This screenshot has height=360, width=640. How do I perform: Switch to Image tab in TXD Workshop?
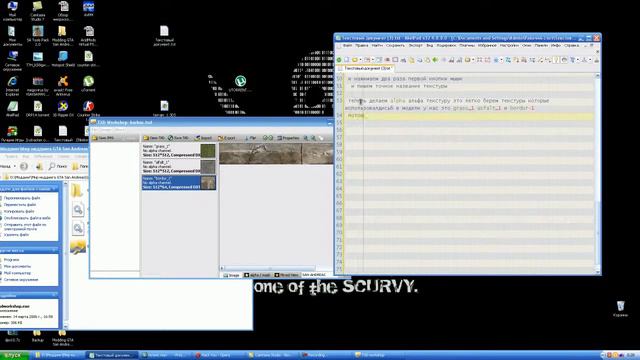pos(231,275)
